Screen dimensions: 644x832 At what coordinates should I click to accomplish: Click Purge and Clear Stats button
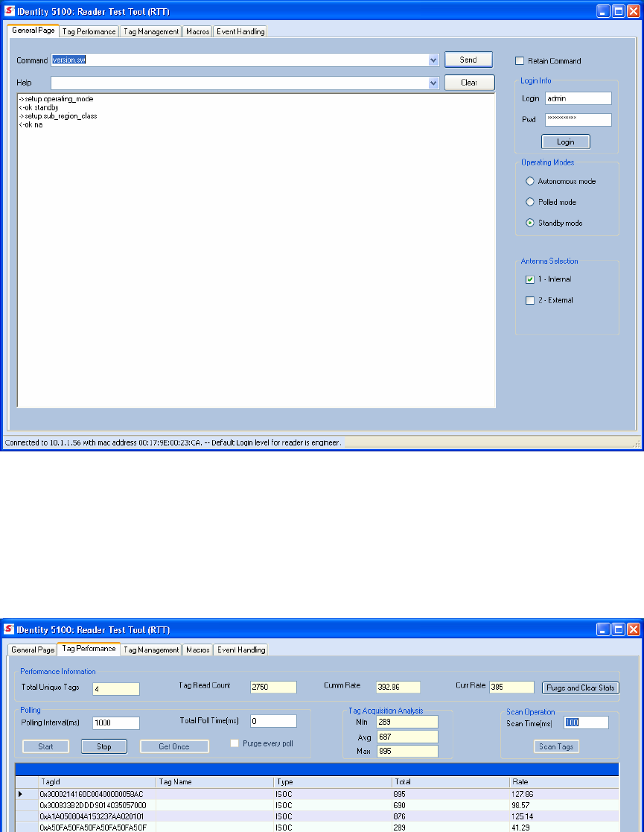pyautogui.click(x=580, y=687)
